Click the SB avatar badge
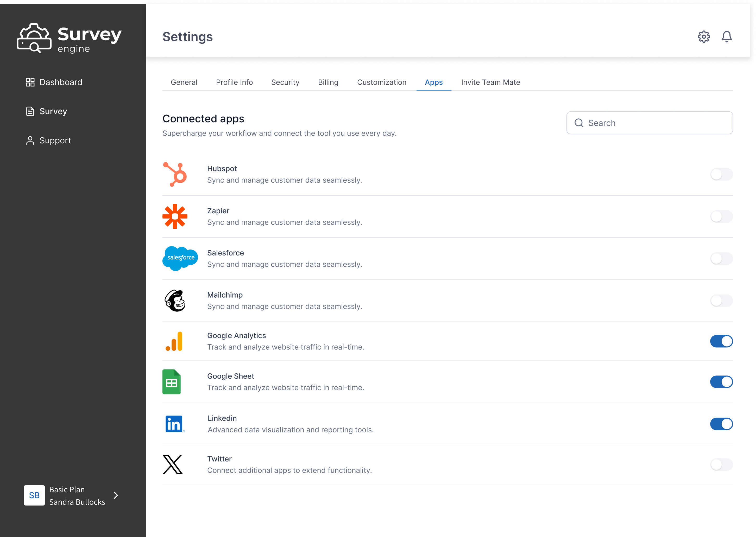756x537 pixels. pyautogui.click(x=34, y=495)
